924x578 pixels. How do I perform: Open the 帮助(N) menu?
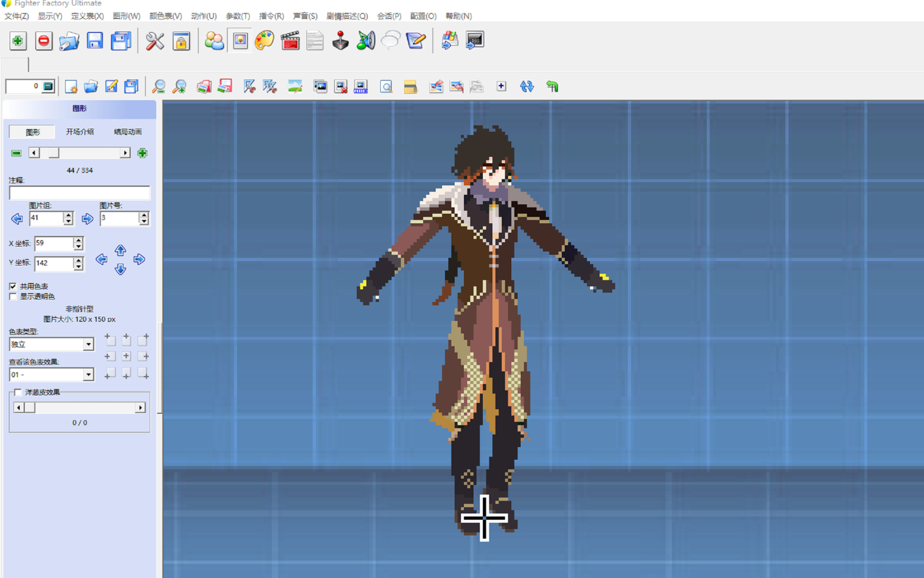tap(458, 16)
